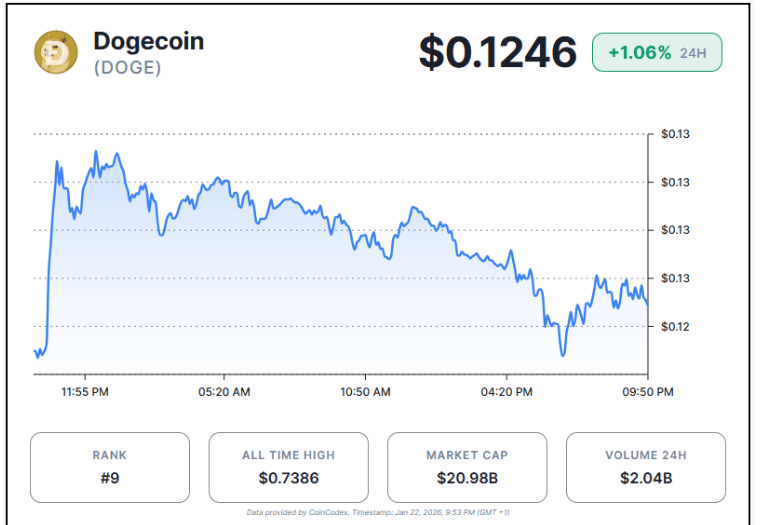The height and width of the screenshot is (525, 766).
Task: Click the 11:55 PM time axis label
Action: (84, 392)
